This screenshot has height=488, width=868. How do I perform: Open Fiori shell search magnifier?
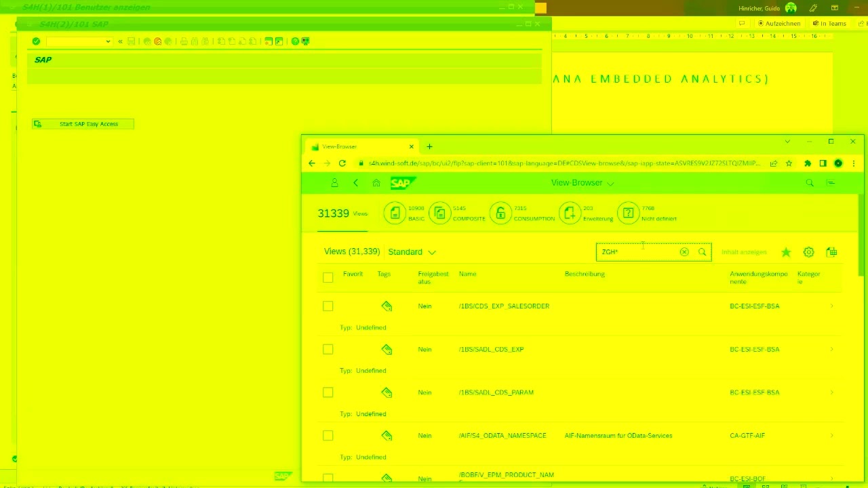810,183
